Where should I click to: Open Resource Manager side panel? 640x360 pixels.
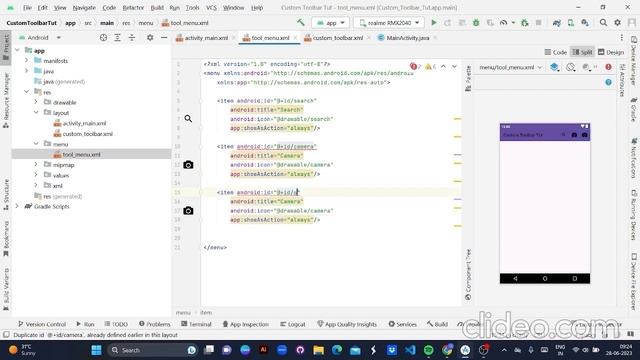(x=6, y=100)
